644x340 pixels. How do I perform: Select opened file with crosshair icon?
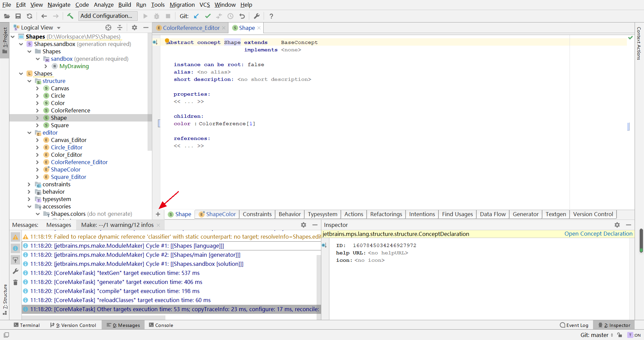pyautogui.click(x=108, y=28)
